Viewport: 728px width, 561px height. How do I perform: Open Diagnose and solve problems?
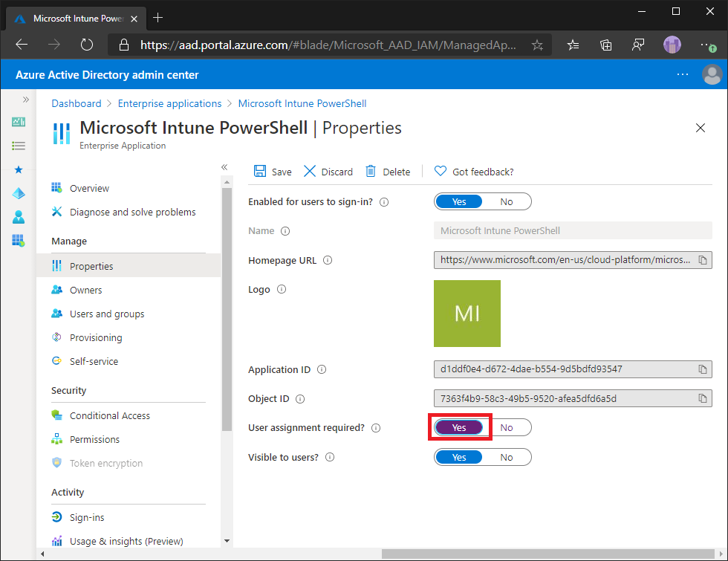click(x=129, y=212)
